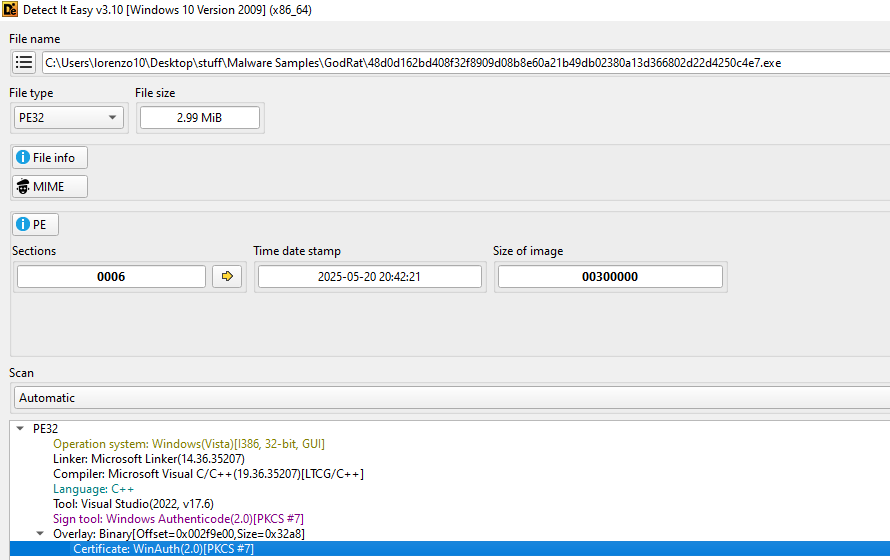The height and width of the screenshot is (560, 890).
Task: Open the File info button
Action: click(x=50, y=158)
